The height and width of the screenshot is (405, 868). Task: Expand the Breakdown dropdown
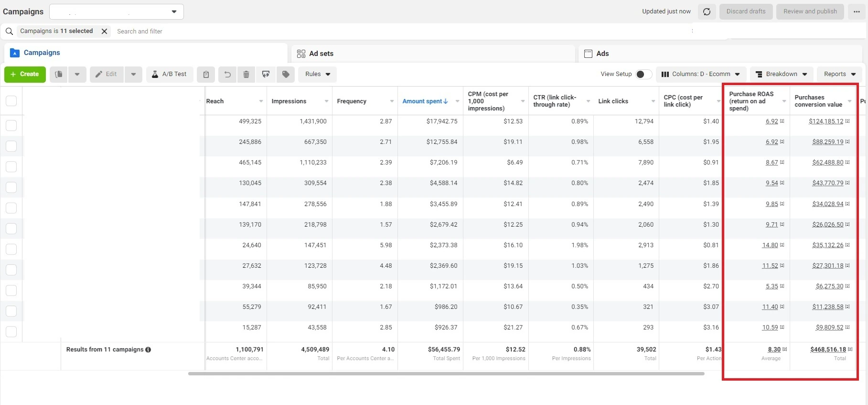(781, 74)
